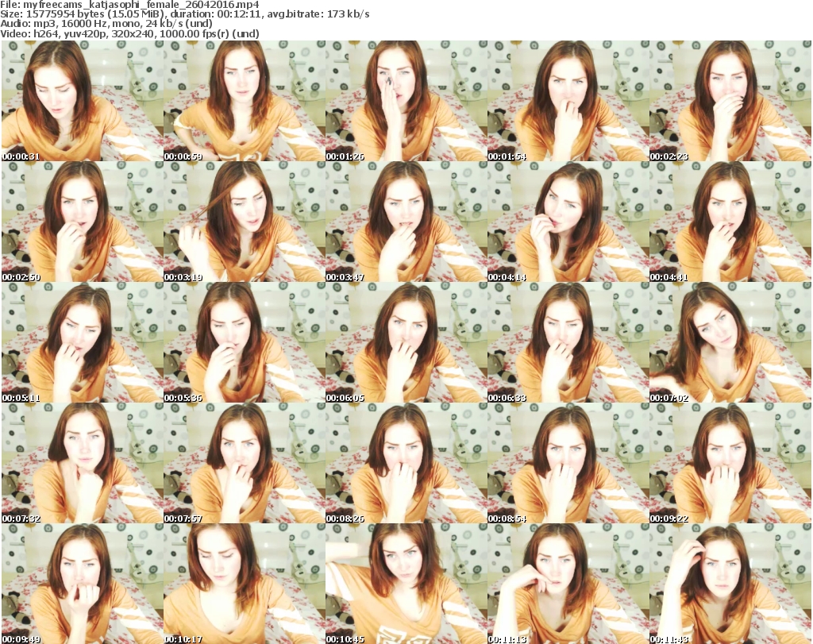
Task: Click the 'Size: 15775954 bytes' info line
Action: click(x=184, y=14)
